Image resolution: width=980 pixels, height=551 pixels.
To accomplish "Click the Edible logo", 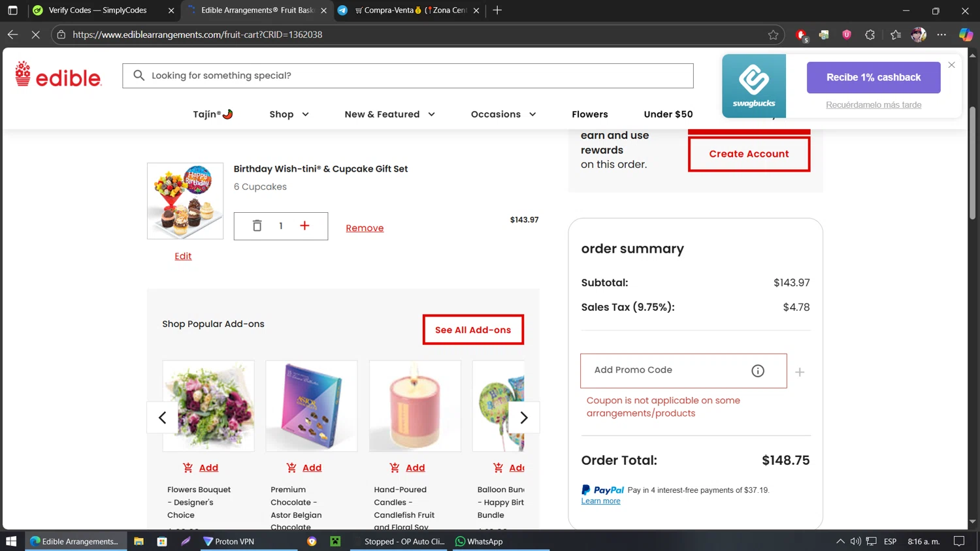I will 58,74.
